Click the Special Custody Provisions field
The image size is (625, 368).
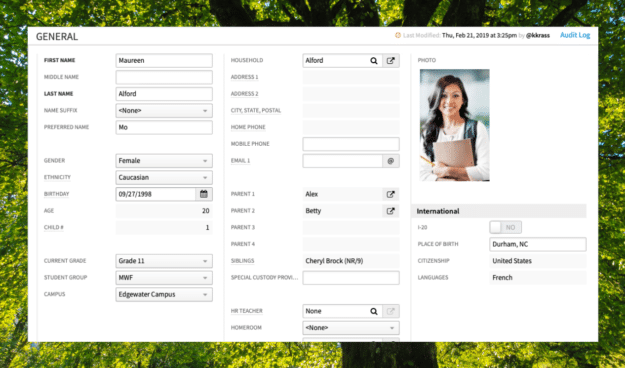pyautogui.click(x=351, y=278)
